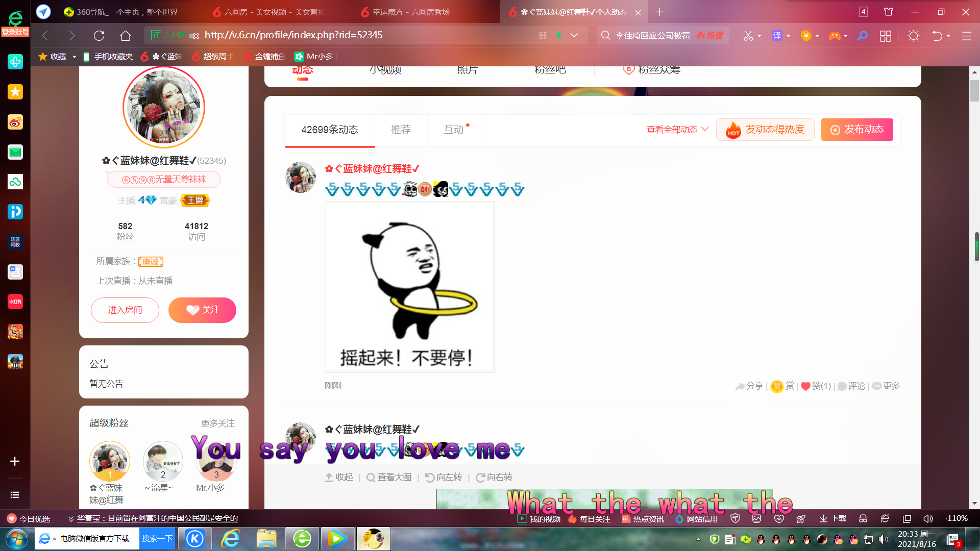
Task: Expand the 今日优选 news chevron
Action: pos(71,519)
